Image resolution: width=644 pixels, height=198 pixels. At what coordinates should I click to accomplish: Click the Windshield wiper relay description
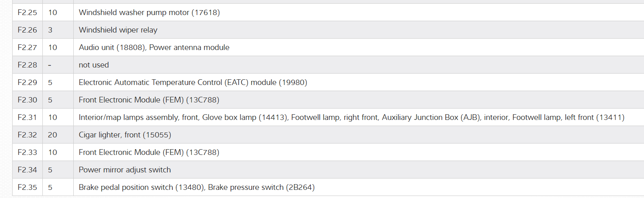[118, 30]
